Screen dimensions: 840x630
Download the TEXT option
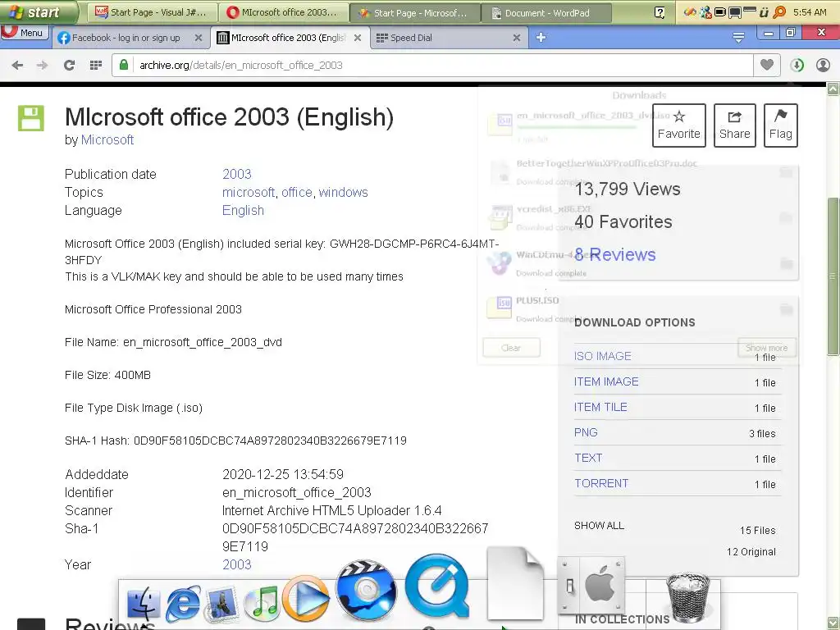click(x=588, y=458)
